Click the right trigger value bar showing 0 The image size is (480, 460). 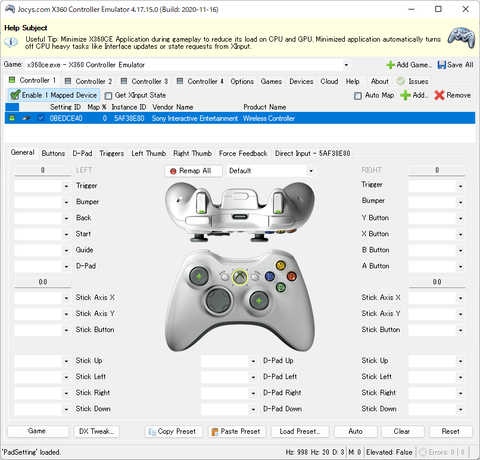(437, 170)
